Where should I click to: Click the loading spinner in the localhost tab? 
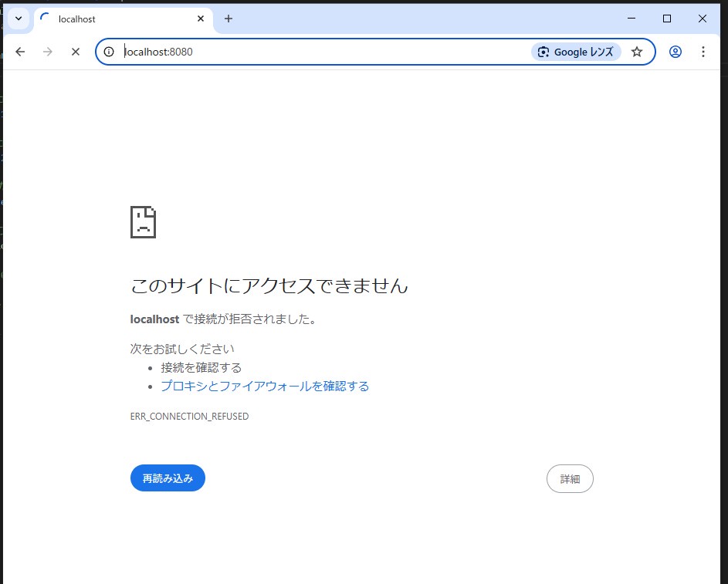[45, 19]
